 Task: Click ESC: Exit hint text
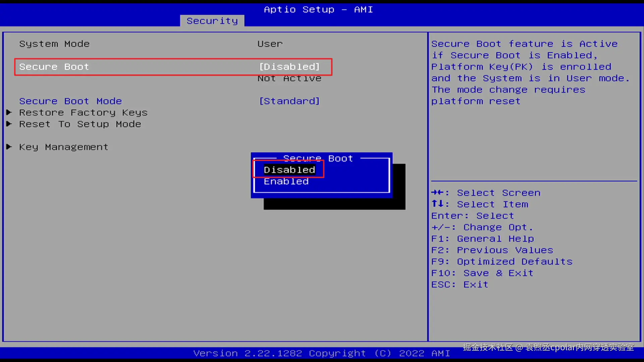[x=460, y=284]
